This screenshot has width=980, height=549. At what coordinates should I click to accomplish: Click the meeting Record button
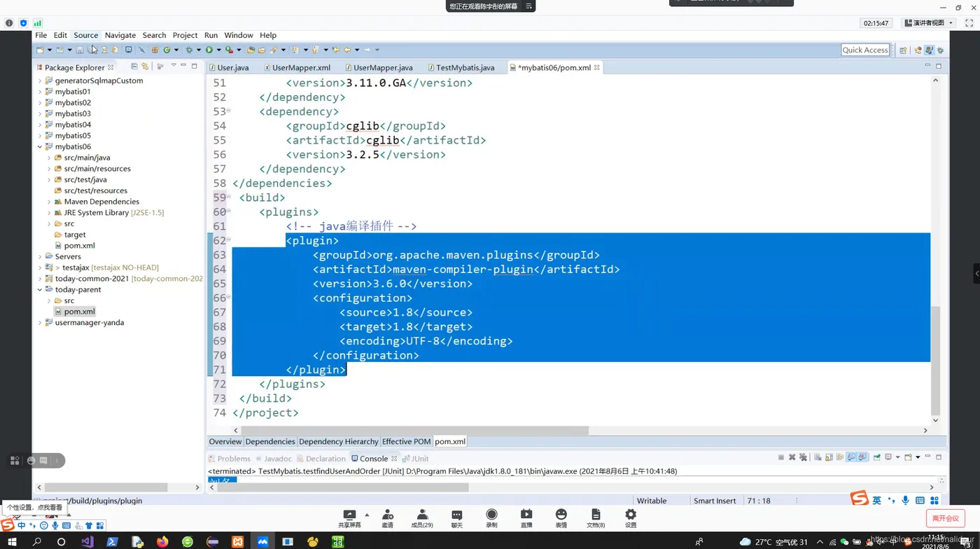click(x=491, y=518)
